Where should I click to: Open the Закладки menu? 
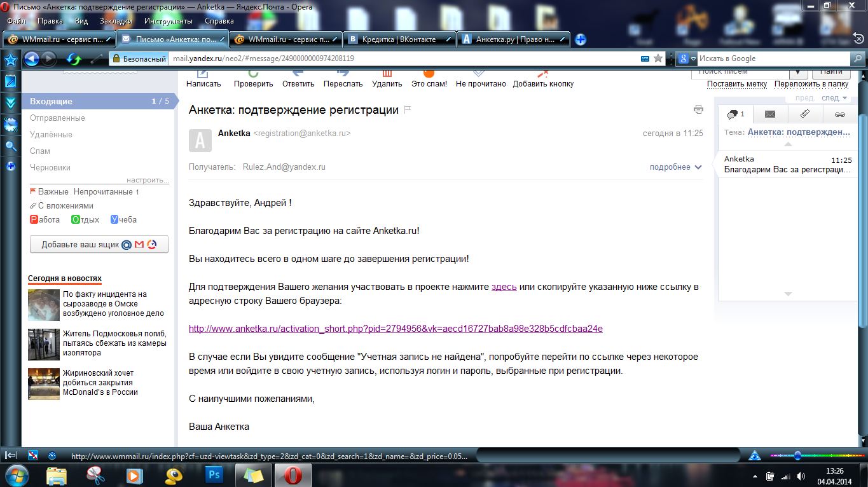[116, 21]
